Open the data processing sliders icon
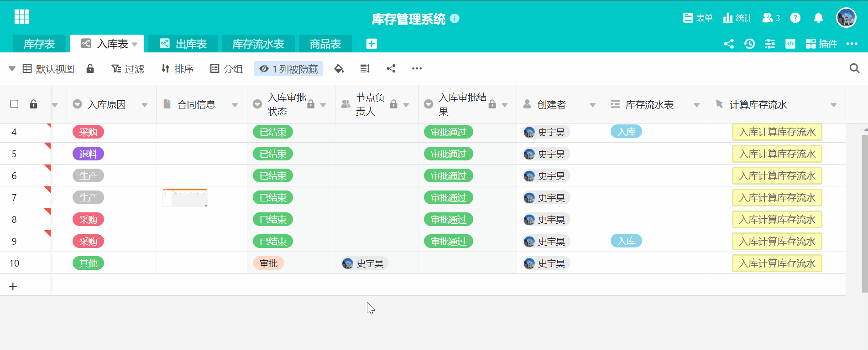The width and height of the screenshot is (868, 350). pos(770,44)
